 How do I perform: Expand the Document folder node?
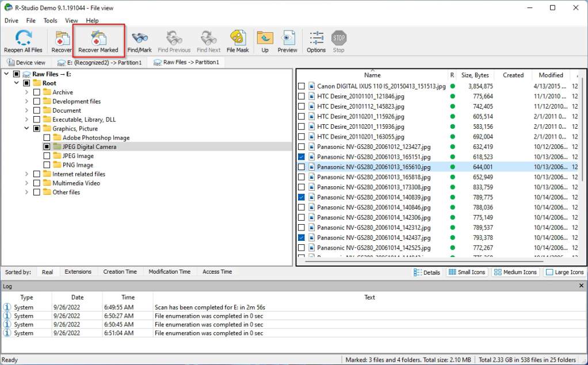[26, 110]
